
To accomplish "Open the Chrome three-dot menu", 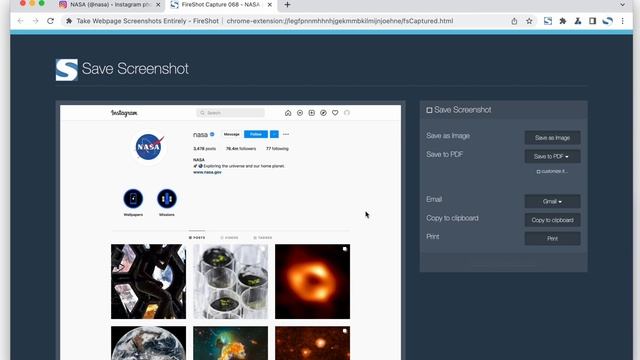I will (622, 21).
